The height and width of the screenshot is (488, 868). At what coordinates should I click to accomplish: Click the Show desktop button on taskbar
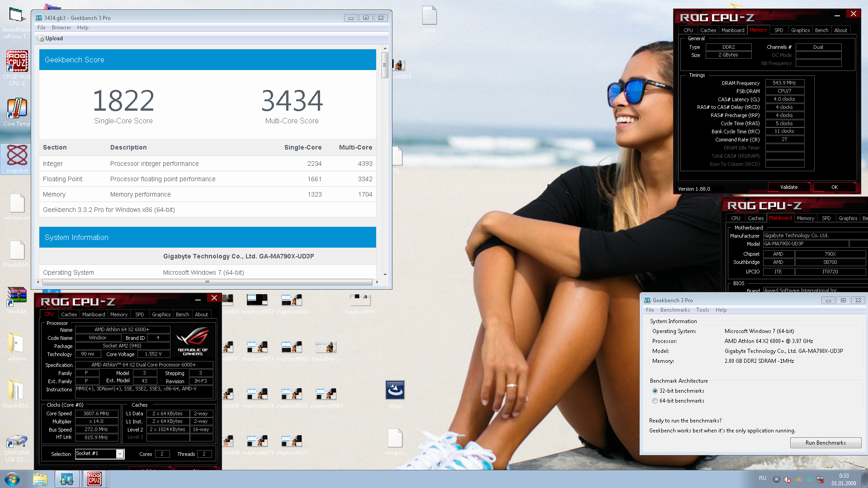click(x=864, y=479)
